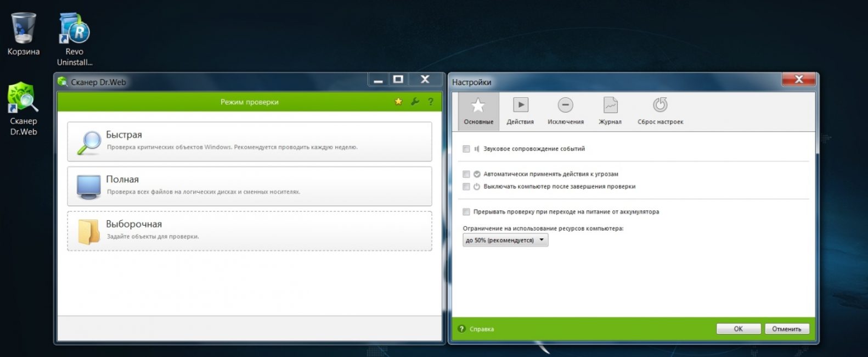868x357 pixels.
Task: Select the Revo Uninstaller desktop shortcut
Action: point(75,38)
